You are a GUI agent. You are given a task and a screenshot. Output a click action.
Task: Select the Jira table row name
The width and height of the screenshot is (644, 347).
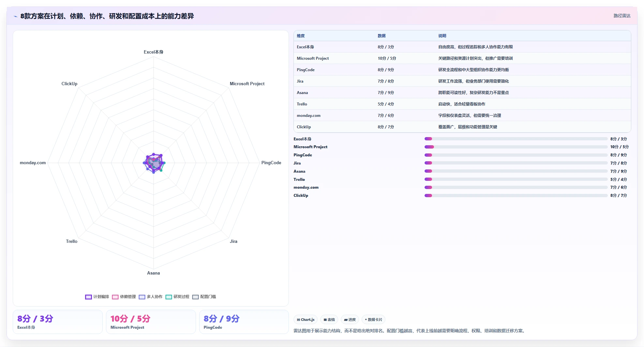pyautogui.click(x=300, y=81)
